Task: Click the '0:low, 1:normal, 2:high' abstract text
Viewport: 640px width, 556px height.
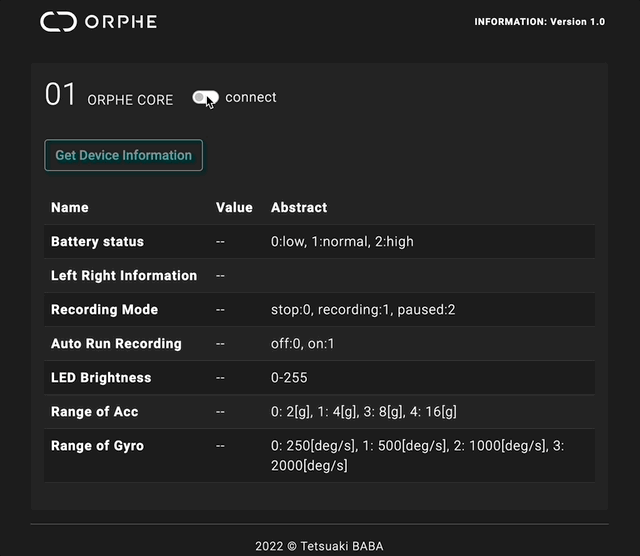Action: point(342,242)
